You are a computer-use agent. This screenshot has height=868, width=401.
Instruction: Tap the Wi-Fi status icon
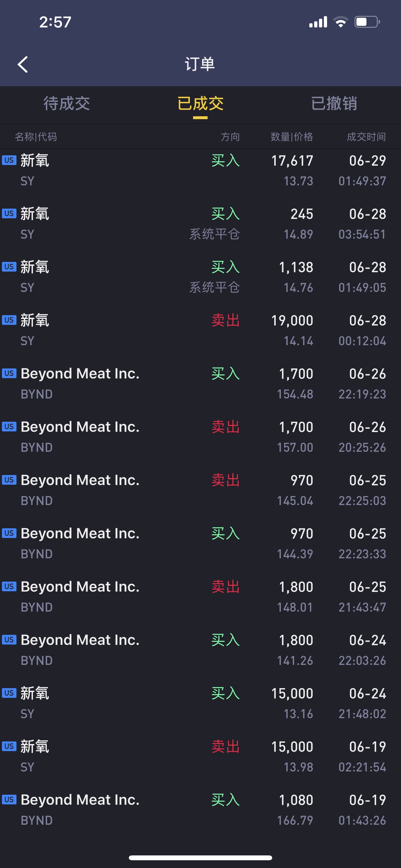341,22
